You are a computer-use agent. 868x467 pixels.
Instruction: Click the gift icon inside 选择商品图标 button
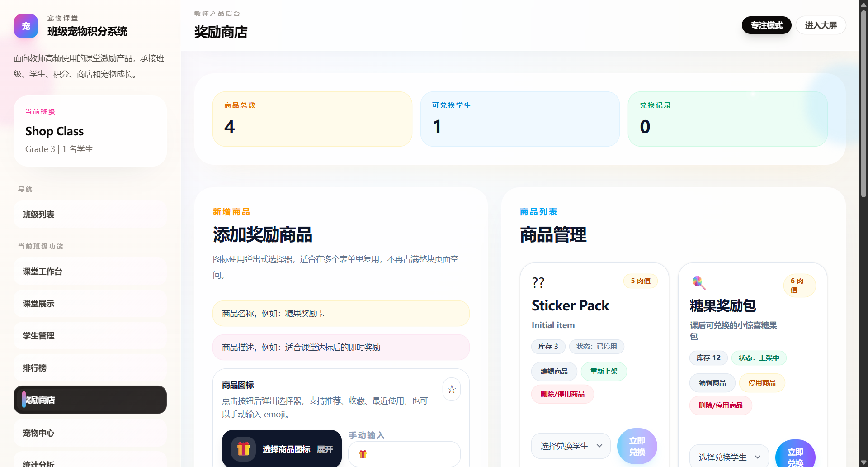pos(243,448)
